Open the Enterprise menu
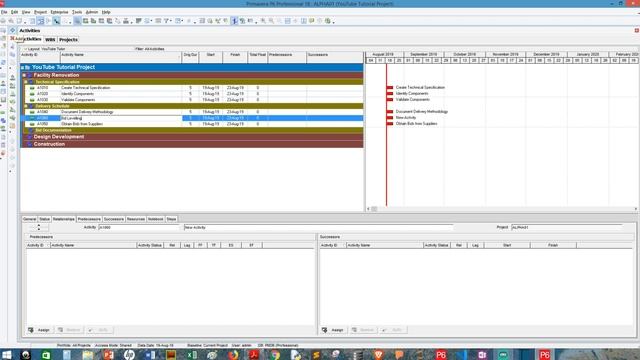640x360 pixels. pyautogui.click(x=60, y=12)
